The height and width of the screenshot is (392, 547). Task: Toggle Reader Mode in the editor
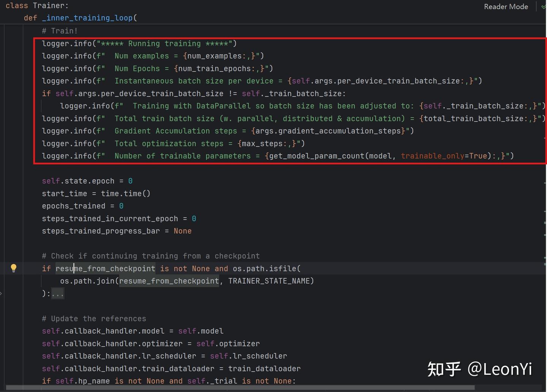(506, 6)
